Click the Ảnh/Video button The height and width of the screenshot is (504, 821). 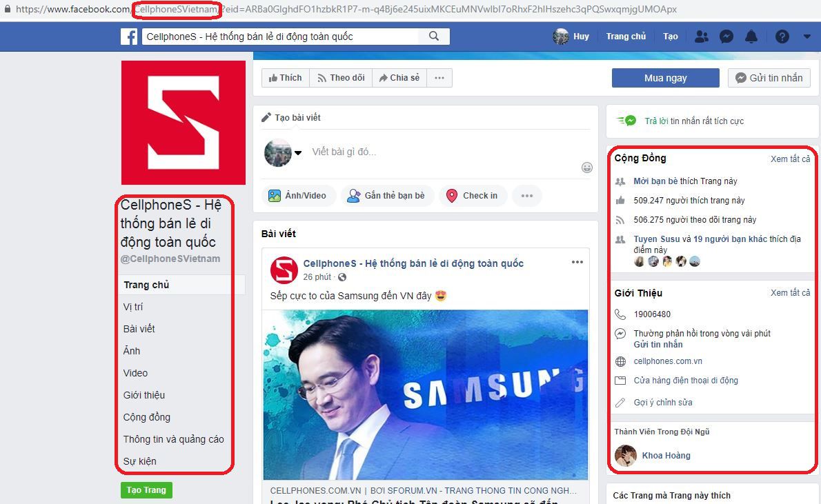pyautogui.click(x=297, y=196)
